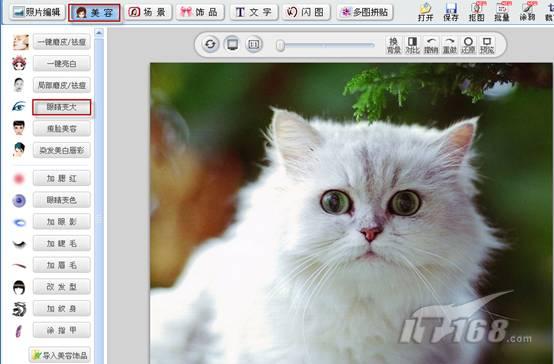The width and height of the screenshot is (554, 364).
Task: Switch to the 文字 text tab
Action: tap(253, 12)
